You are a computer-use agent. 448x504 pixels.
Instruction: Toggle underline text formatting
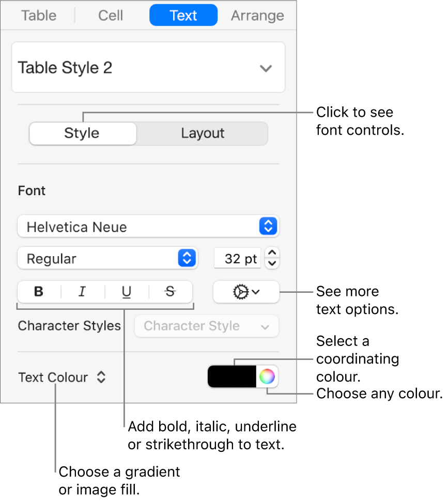tap(126, 292)
